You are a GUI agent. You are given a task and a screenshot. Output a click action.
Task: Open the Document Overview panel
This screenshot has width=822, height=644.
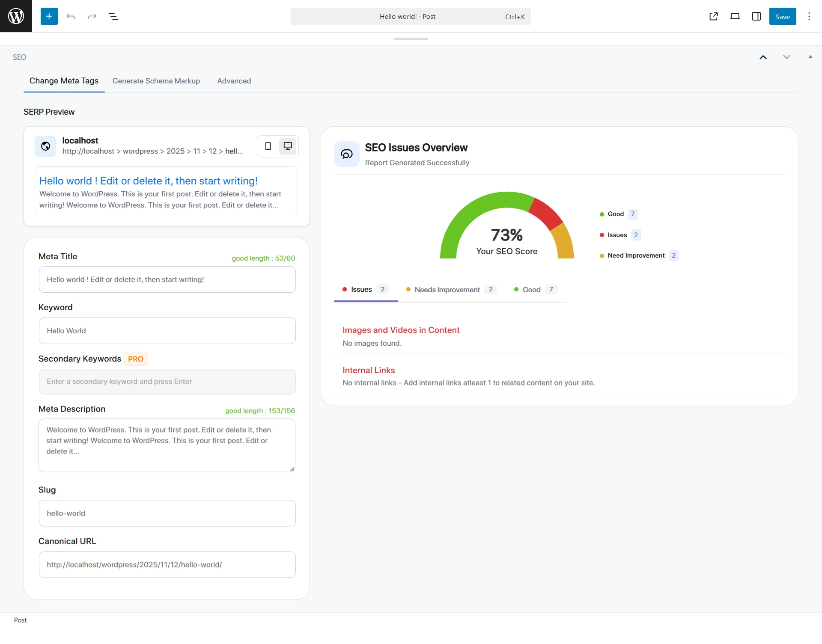pyautogui.click(x=113, y=16)
